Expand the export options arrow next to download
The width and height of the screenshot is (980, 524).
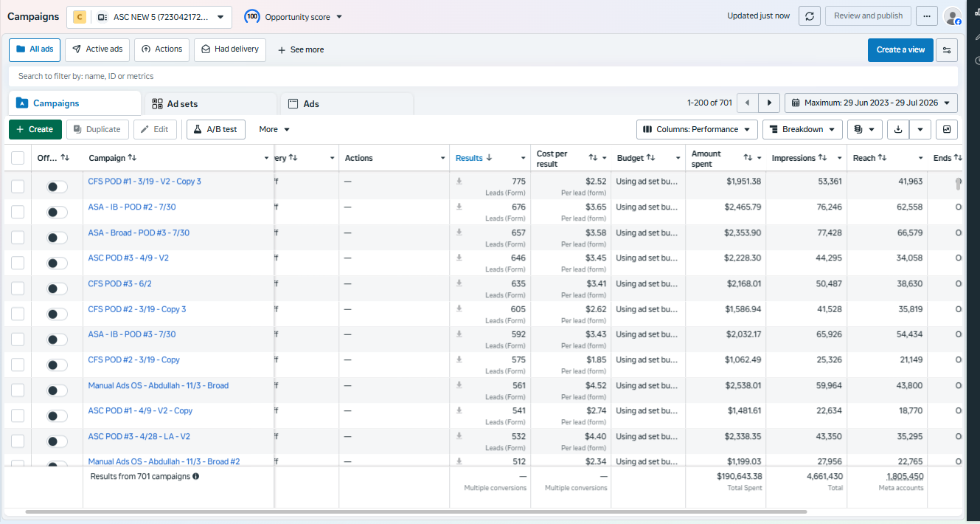click(x=920, y=129)
